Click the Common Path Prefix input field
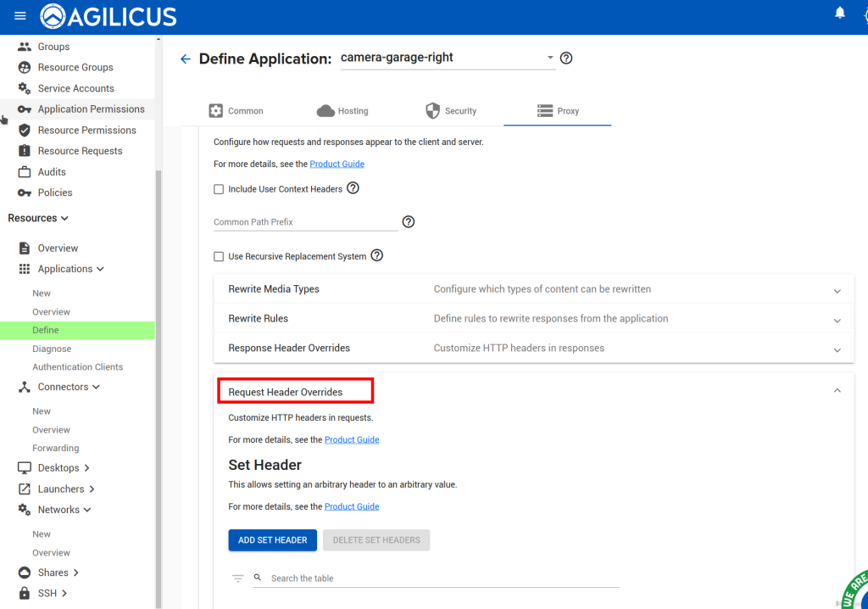Viewport: 868px width, 609px height. click(x=305, y=222)
